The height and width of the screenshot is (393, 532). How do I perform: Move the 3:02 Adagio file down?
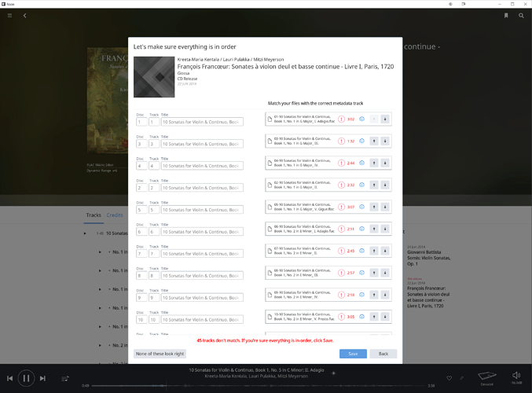tap(385, 119)
